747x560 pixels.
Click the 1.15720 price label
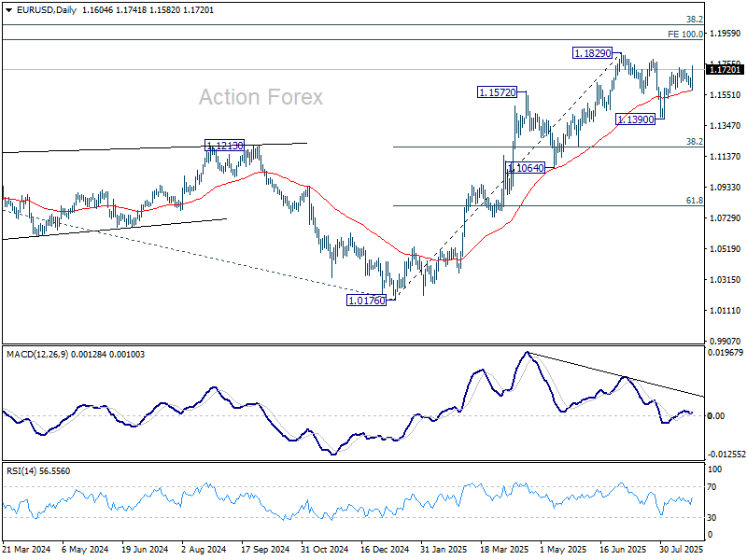(500, 92)
